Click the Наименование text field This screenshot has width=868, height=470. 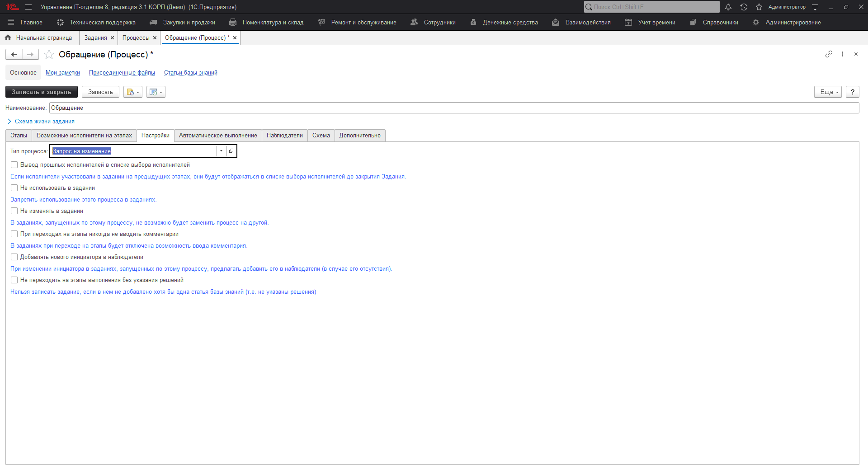click(181, 108)
